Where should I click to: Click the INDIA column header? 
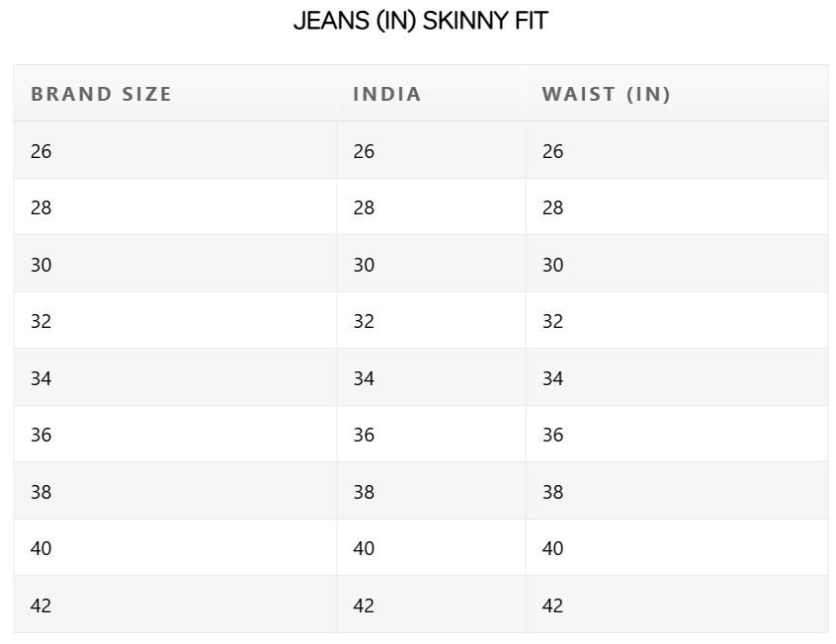(431, 93)
